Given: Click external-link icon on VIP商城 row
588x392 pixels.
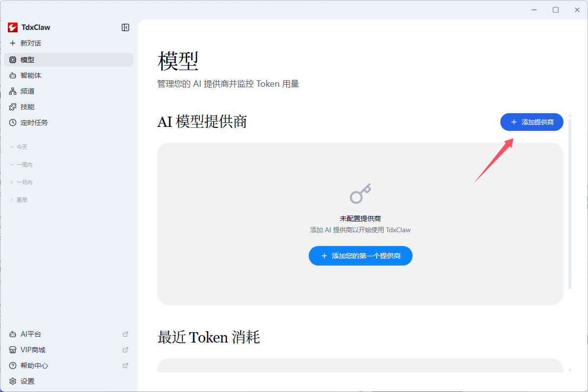Looking at the screenshot, I should [125, 350].
